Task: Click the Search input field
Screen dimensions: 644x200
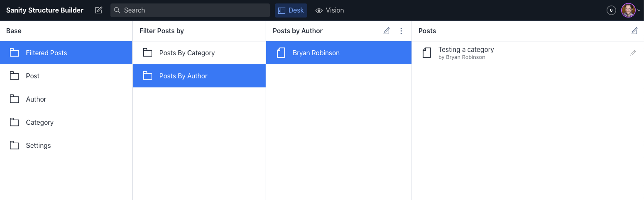Action: pyautogui.click(x=190, y=10)
